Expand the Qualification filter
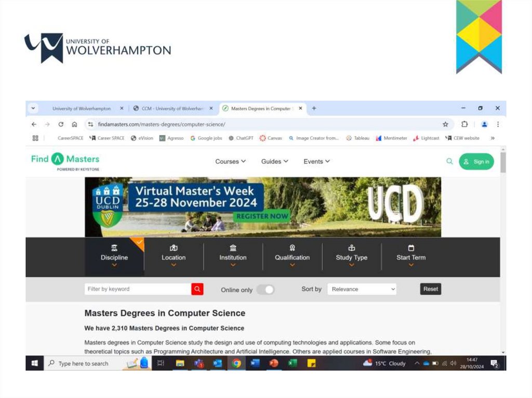The height and width of the screenshot is (398, 532). point(292,257)
